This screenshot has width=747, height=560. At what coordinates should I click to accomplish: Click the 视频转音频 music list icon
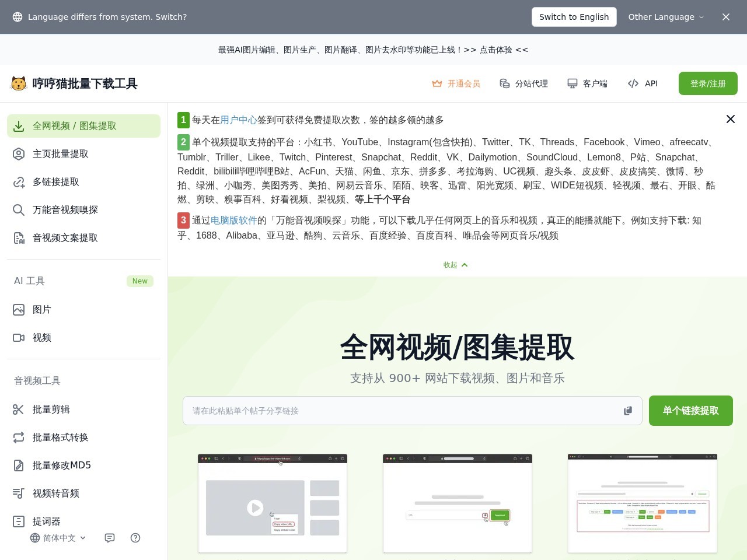click(x=19, y=494)
